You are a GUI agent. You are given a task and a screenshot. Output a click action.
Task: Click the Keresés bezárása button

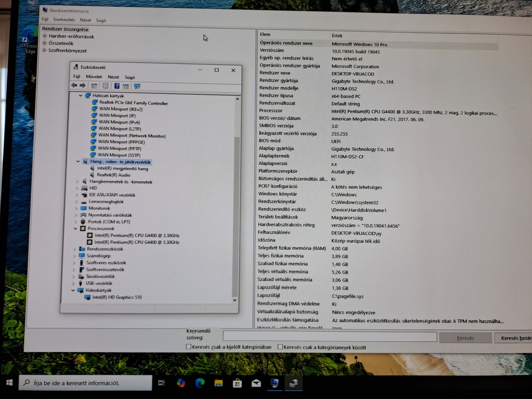[x=513, y=338]
